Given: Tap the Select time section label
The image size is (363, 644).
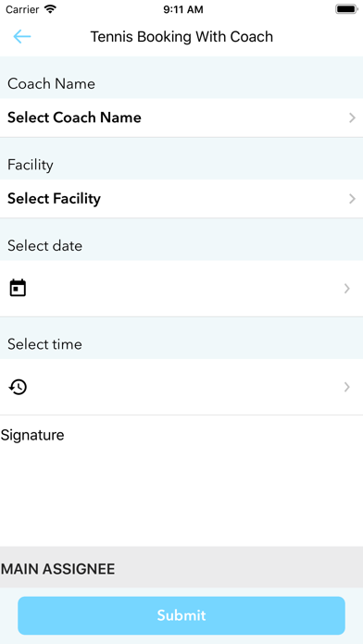Looking at the screenshot, I should (x=44, y=344).
